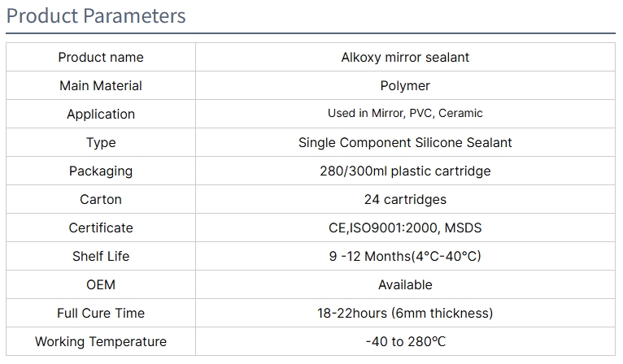The height and width of the screenshot is (364, 623).
Task: Click CE,ISO9001:2000, MSDS value
Action: (405, 227)
